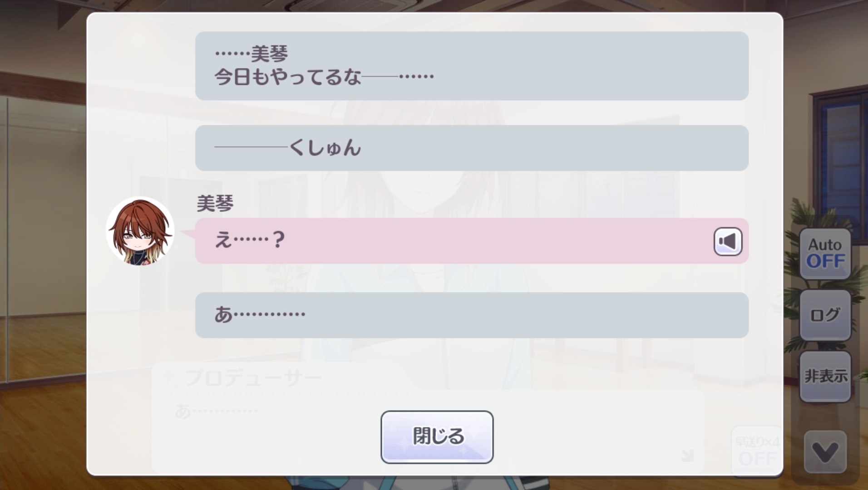Collapse side menu with down chevron
The image size is (868, 490).
[825, 452]
